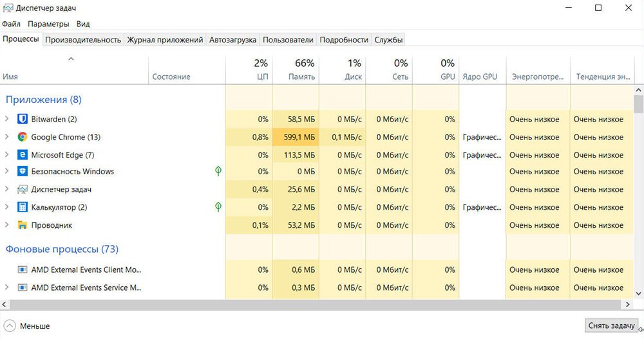Expand the Microsoft Edge process group
Image resolution: width=644 pixels, height=339 pixels.
[6, 155]
